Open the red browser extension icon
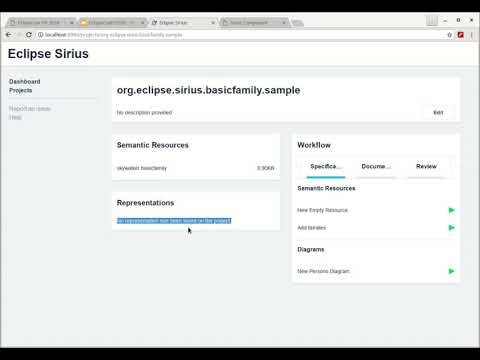This screenshot has height=360, width=480. point(461,35)
